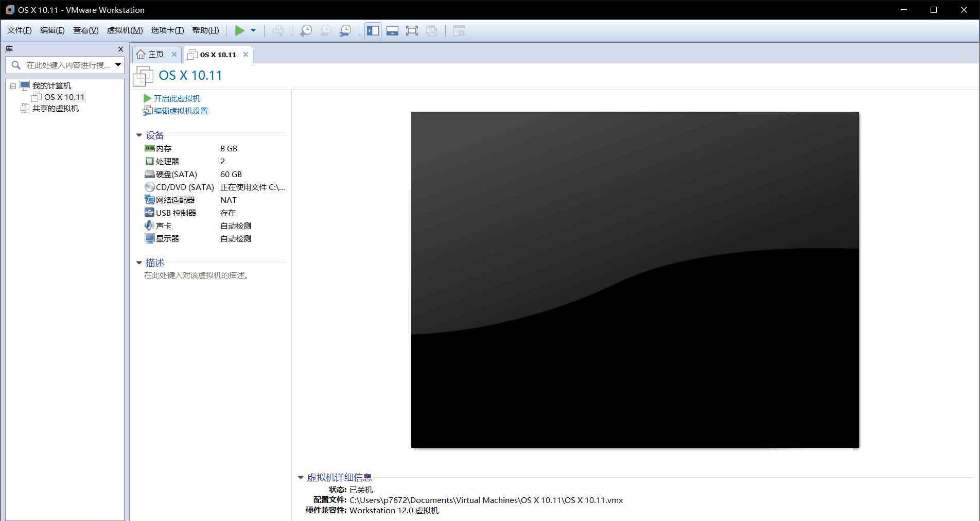Collapse the 描述 description section
The image size is (980, 521).
coord(139,263)
